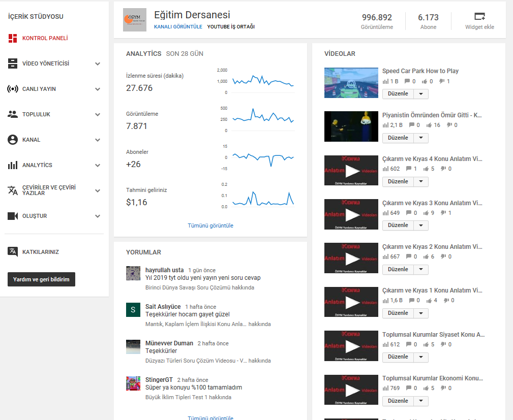Open Birinci Dünya Savaşı Soru Çözümü link
Viewport: 513px width, 420px height.
pyautogui.click(x=188, y=287)
